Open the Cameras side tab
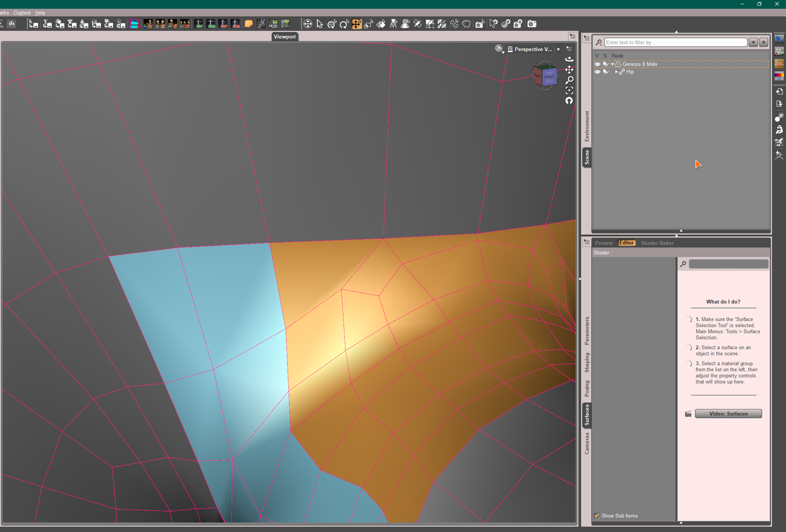 [586, 443]
